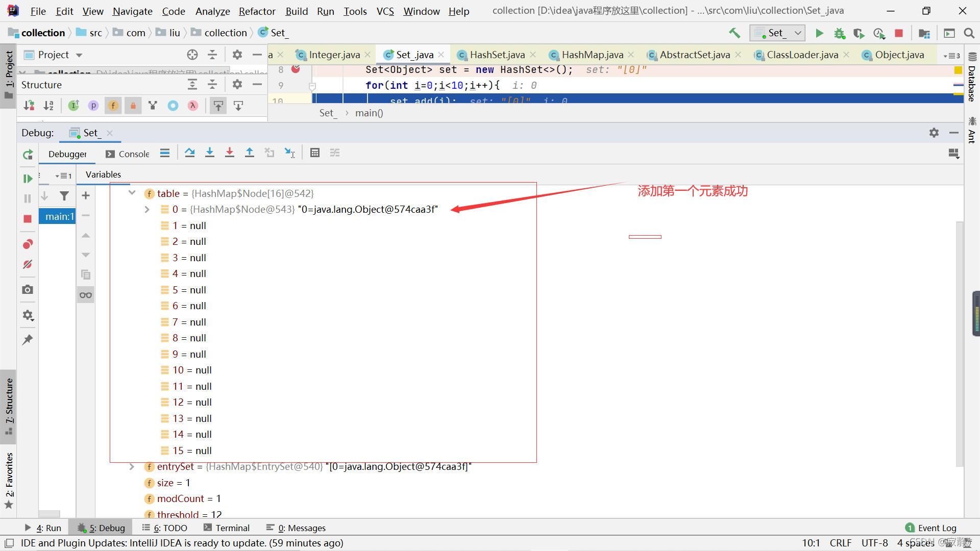Open the Navigate menu
The width and height of the screenshot is (980, 551).
132,11
